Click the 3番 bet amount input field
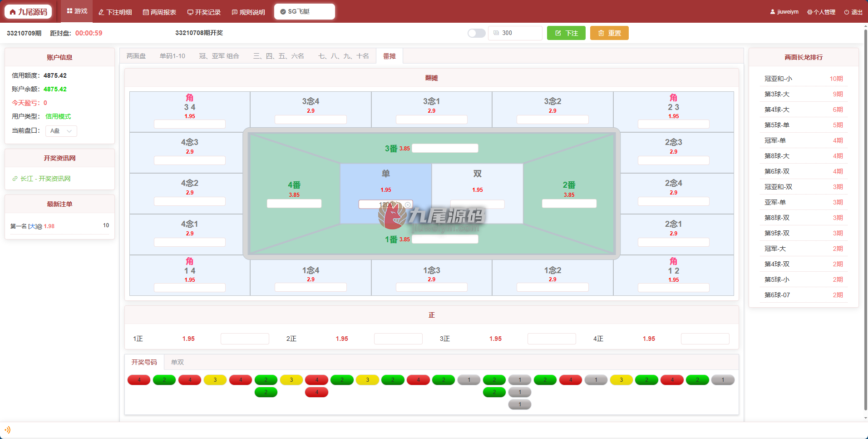The height and width of the screenshot is (439, 868). [x=445, y=148]
